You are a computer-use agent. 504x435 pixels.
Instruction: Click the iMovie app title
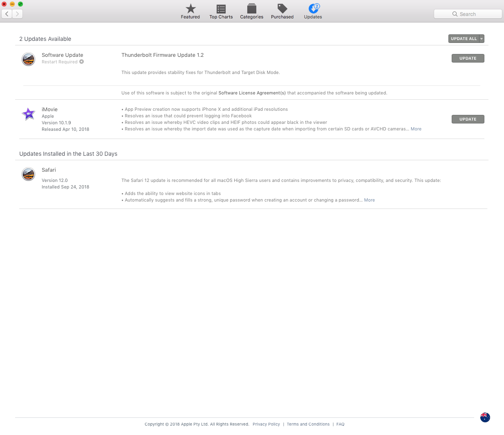coord(49,109)
